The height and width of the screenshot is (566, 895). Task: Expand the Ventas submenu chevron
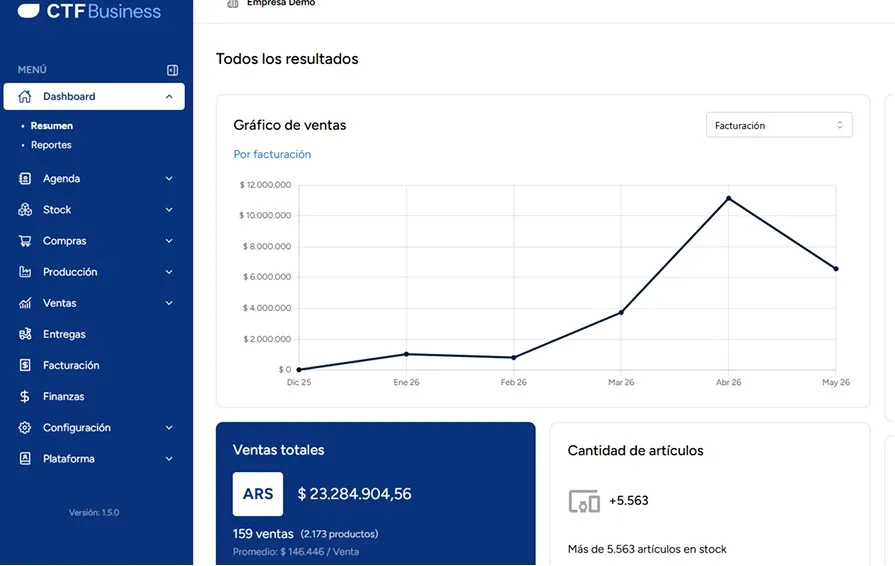[x=169, y=303]
